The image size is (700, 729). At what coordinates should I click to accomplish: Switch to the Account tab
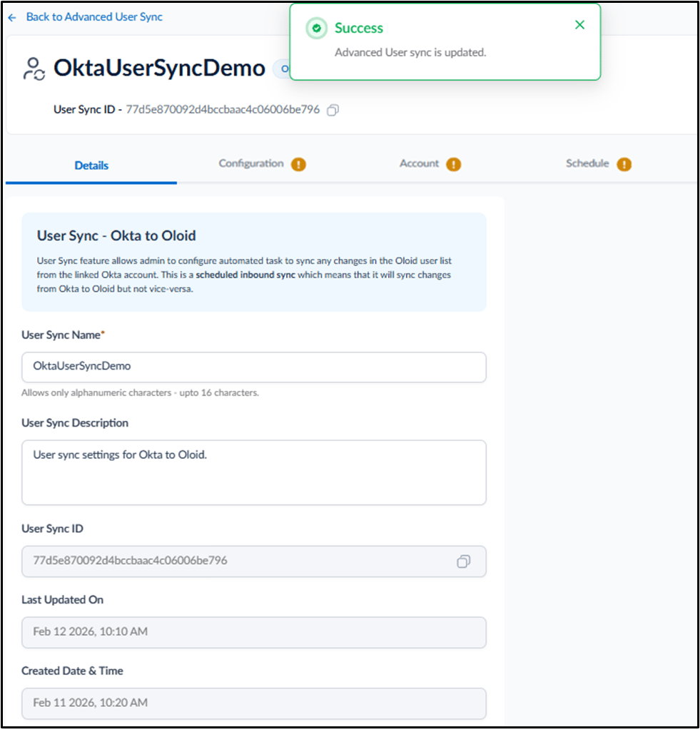[x=419, y=163]
